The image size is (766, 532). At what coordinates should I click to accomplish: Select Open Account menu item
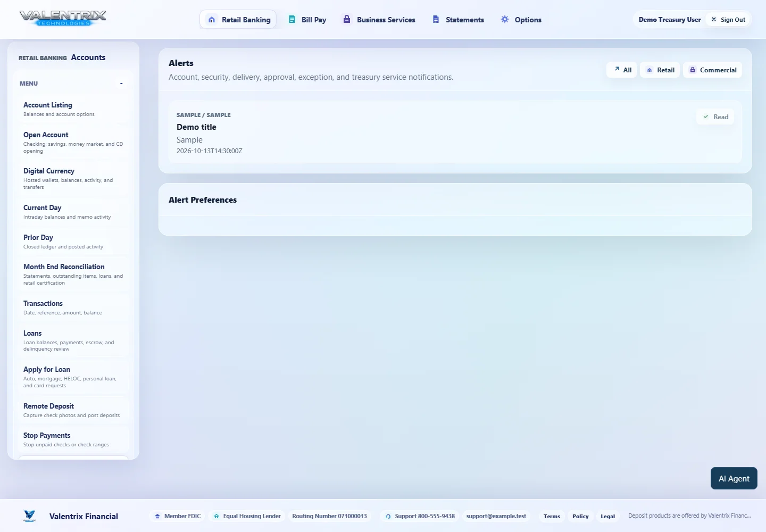(x=73, y=143)
